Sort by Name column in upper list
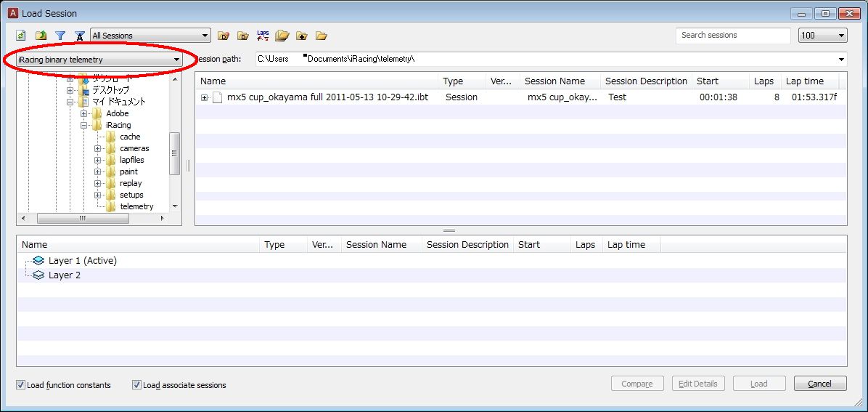The height and width of the screenshot is (412, 868). pos(316,81)
